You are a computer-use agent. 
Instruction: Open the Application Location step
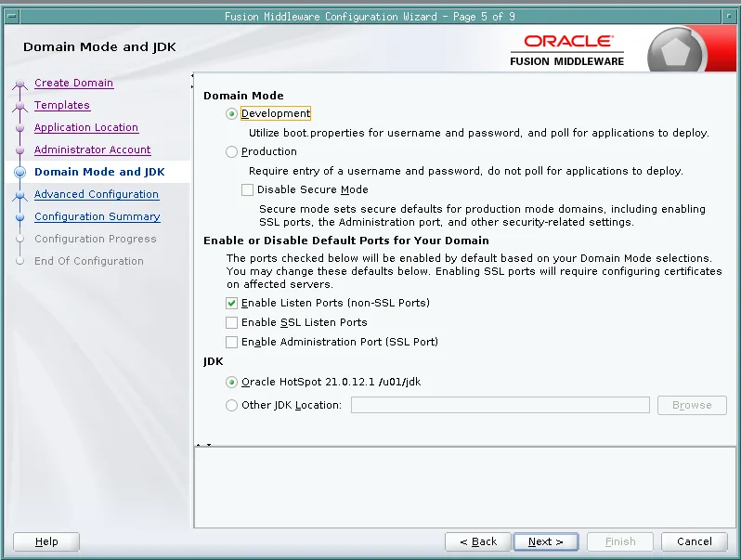coord(86,127)
